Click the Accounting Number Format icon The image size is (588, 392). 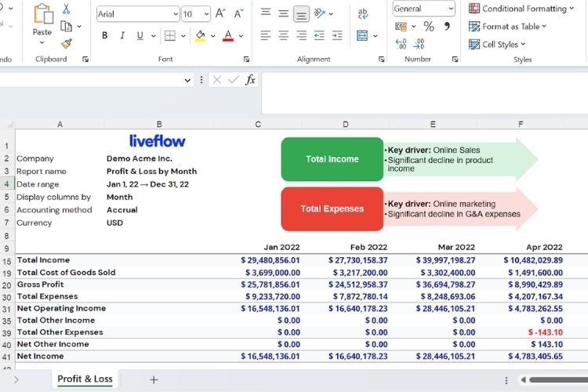click(x=401, y=27)
